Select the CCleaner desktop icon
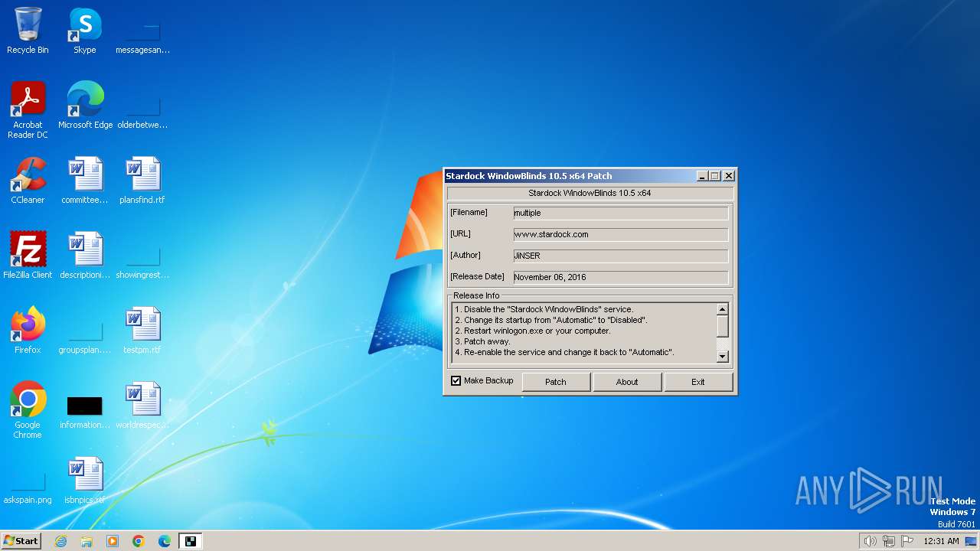Viewport: 980px width, 551px height. point(28,181)
